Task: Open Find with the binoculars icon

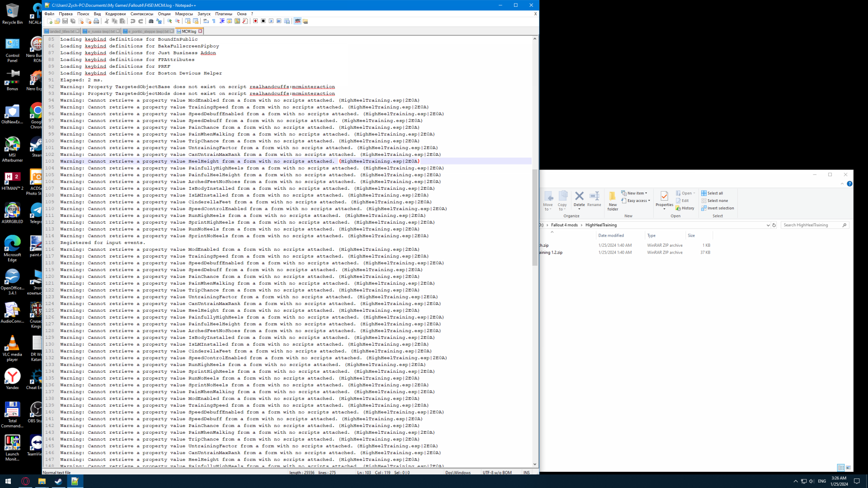Action: (151, 21)
